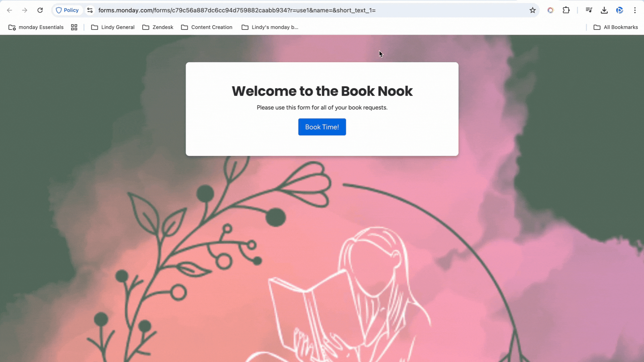Open the colorful circular extension icon
Image resolution: width=644 pixels, height=362 pixels.
pos(550,10)
